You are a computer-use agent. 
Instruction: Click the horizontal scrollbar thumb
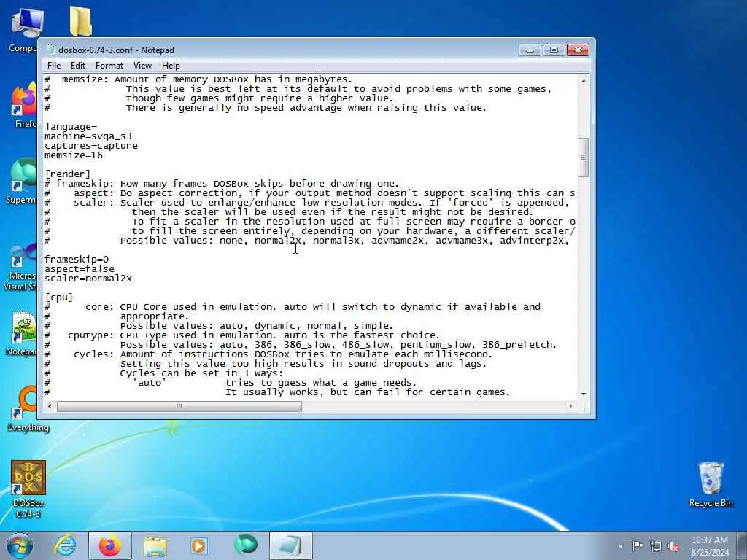tap(179, 406)
